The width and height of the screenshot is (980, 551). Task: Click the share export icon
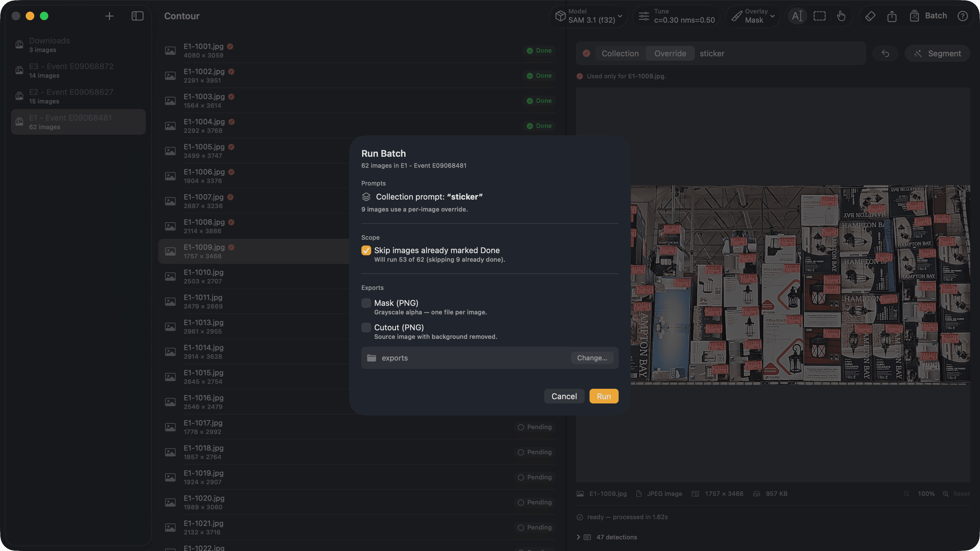892,16
